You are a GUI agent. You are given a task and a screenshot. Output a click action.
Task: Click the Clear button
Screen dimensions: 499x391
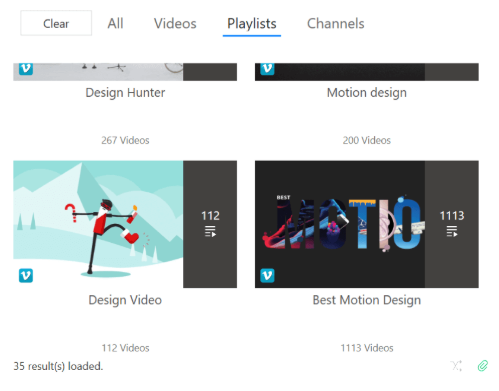pos(56,23)
